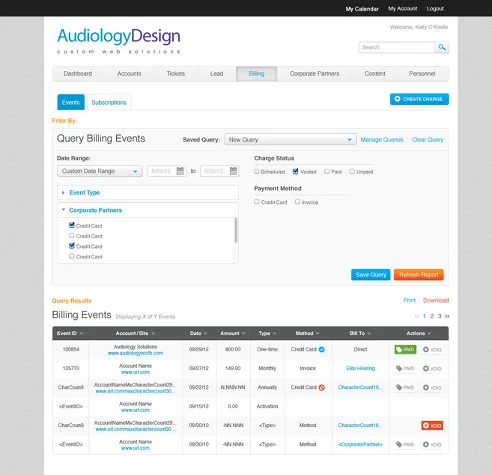Sort by Event ID column
The image size is (492, 475).
pyautogui.click(x=70, y=333)
